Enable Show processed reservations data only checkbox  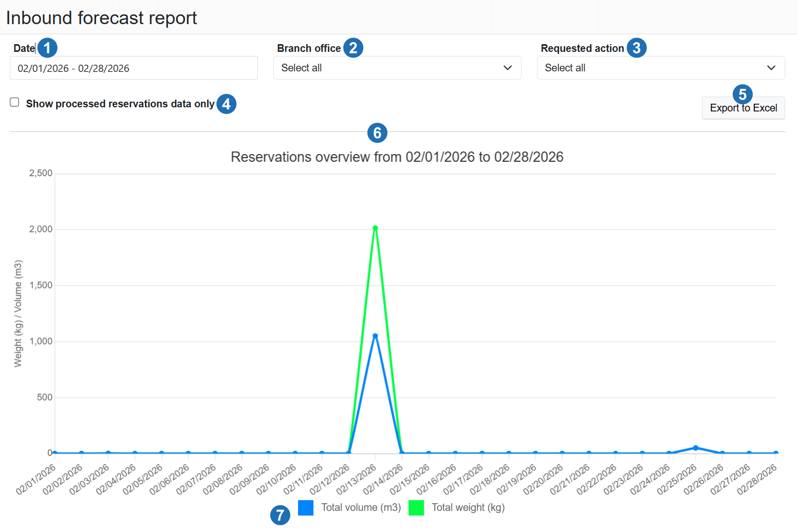pos(15,103)
